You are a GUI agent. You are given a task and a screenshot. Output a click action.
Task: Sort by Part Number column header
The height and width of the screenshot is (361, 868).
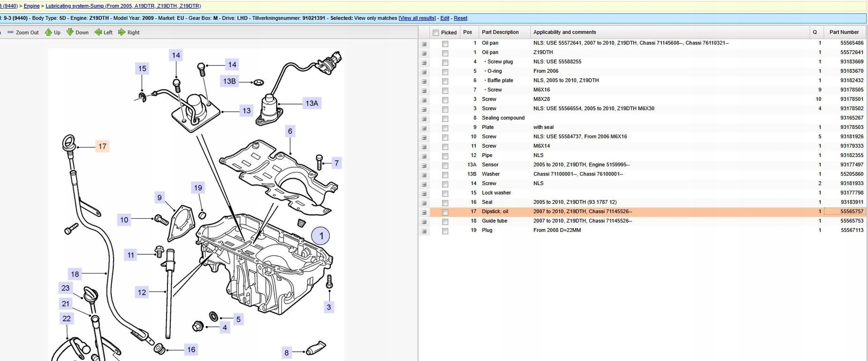pos(844,32)
